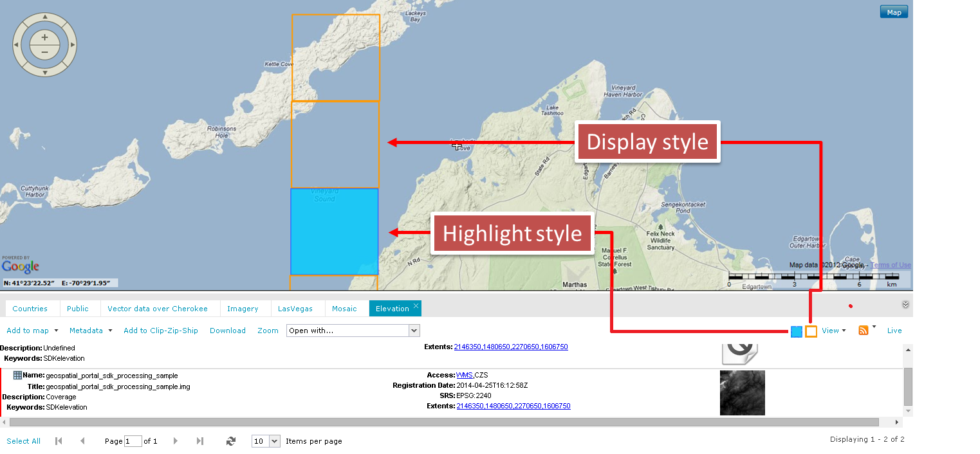
Task: Go to the last page of results
Action: coord(199,441)
